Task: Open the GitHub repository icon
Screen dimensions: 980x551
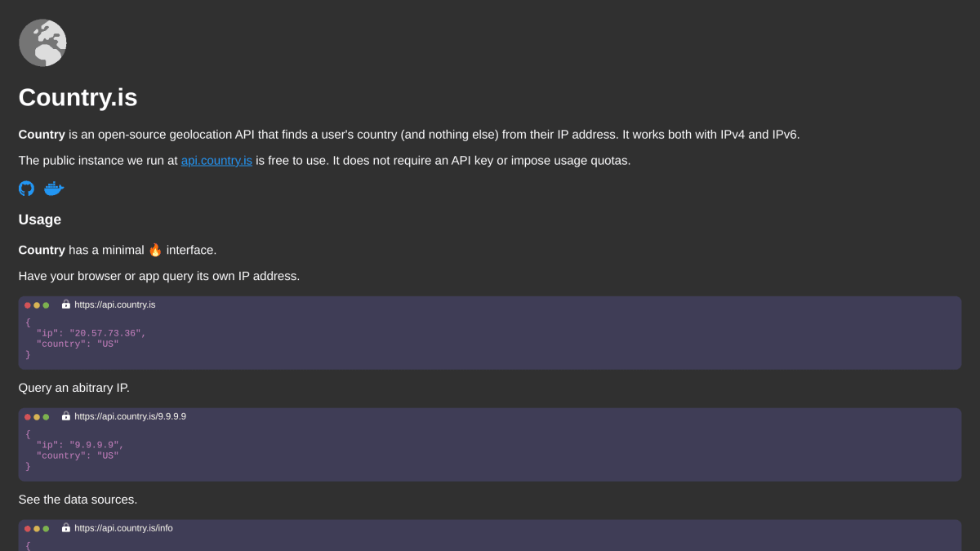Action: (26, 189)
